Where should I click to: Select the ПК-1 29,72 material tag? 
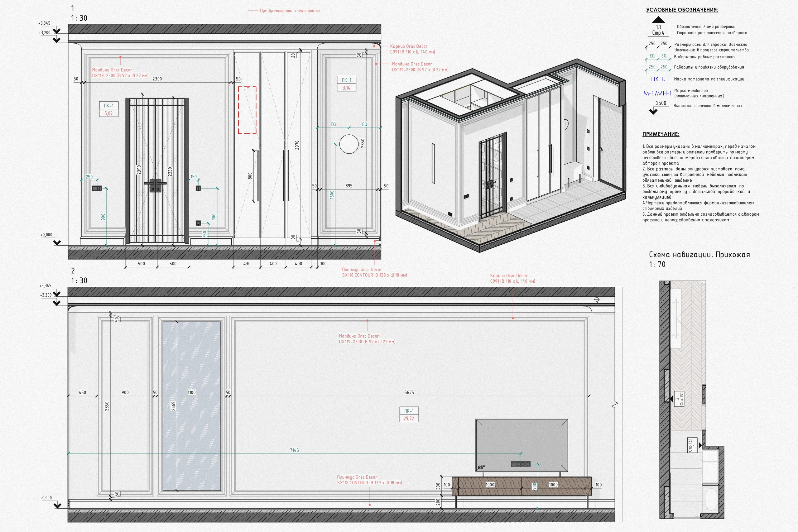[409, 414]
